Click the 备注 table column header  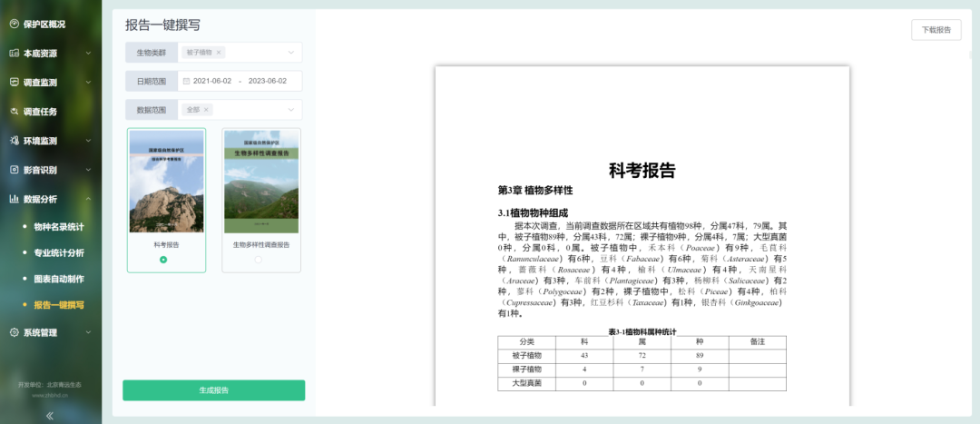coord(758,342)
